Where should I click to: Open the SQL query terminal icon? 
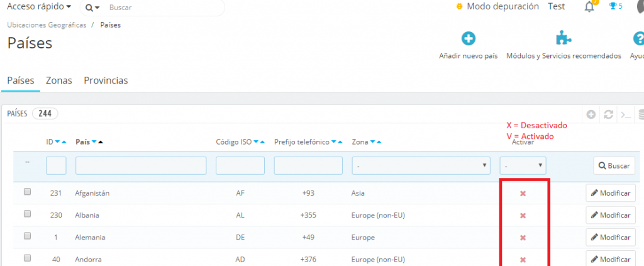click(x=625, y=114)
